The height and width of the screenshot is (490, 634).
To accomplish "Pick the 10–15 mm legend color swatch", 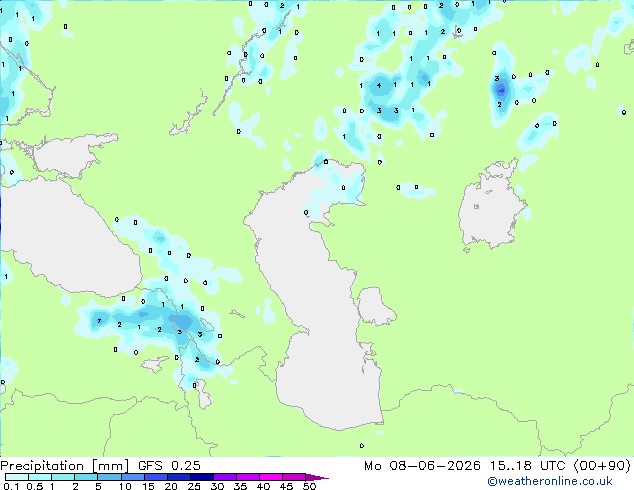I will click(132, 477).
